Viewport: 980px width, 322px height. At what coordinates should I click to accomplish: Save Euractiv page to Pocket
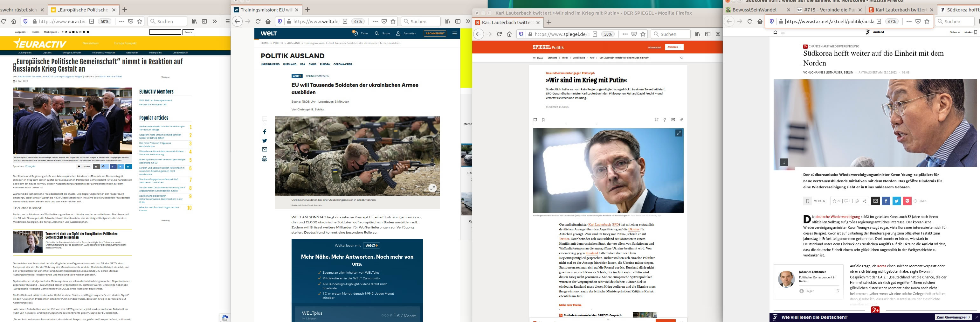(130, 21)
